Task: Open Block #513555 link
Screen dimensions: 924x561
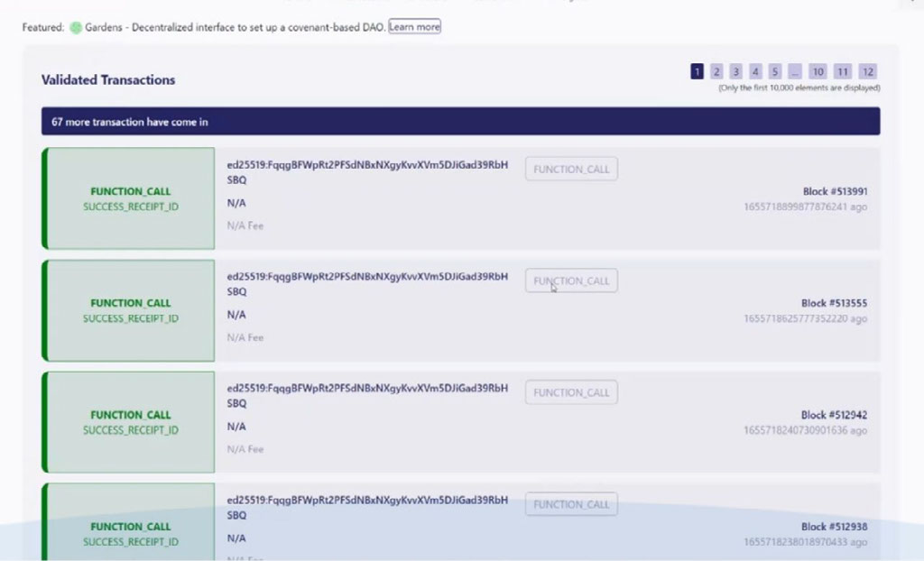Action: click(834, 303)
